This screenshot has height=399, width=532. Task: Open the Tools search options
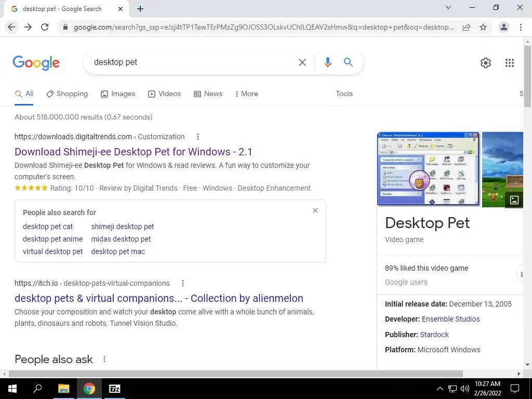click(x=344, y=94)
